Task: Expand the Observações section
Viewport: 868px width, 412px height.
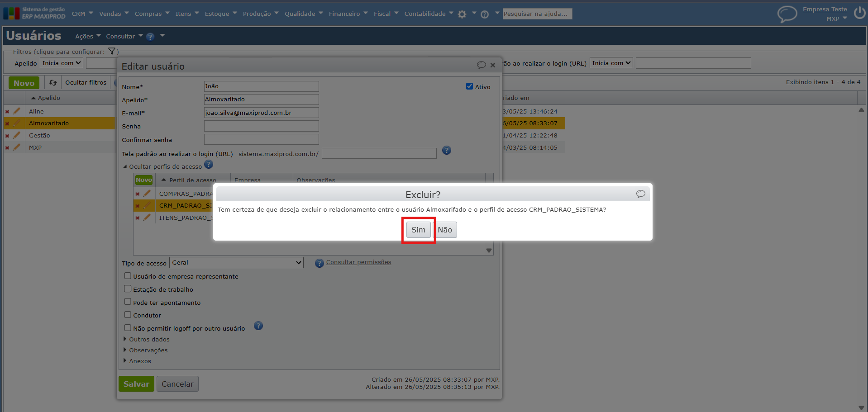Action: [146, 350]
